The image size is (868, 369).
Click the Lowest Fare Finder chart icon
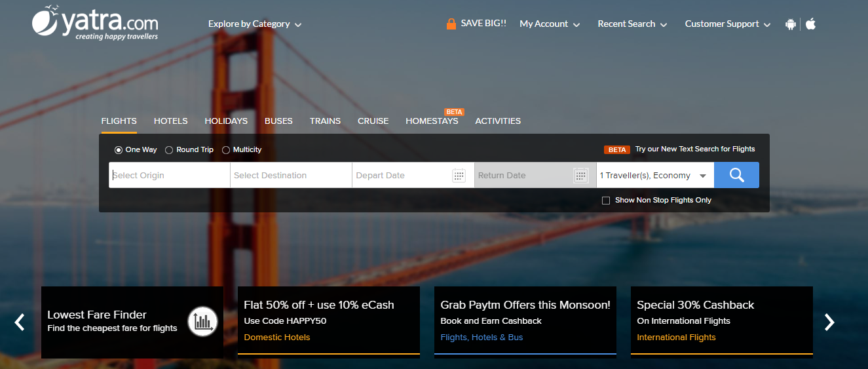pos(202,321)
